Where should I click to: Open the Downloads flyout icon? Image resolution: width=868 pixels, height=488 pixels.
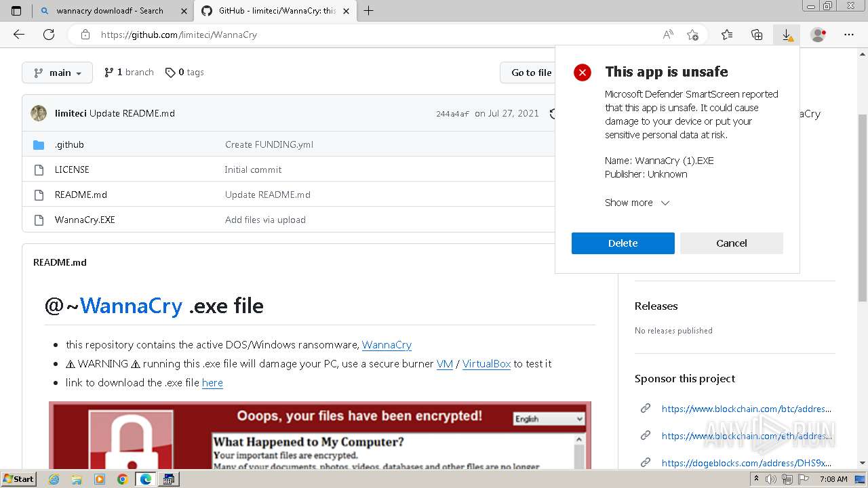[x=787, y=35]
